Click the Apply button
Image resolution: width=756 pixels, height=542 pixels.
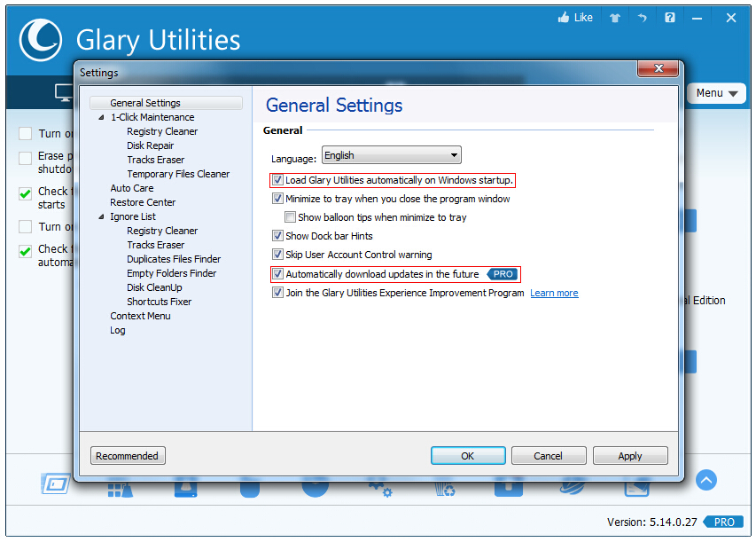pyautogui.click(x=629, y=456)
